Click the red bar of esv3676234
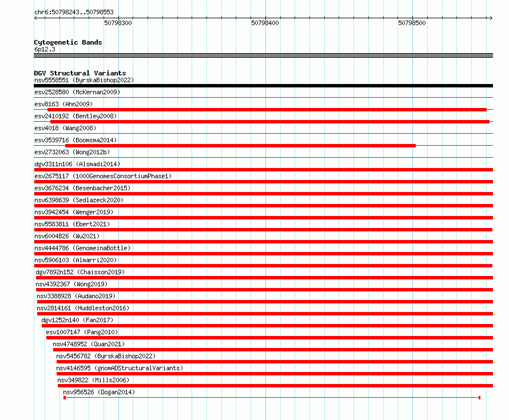Viewport: 509px width, 420px height. pyautogui.click(x=263, y=194)
